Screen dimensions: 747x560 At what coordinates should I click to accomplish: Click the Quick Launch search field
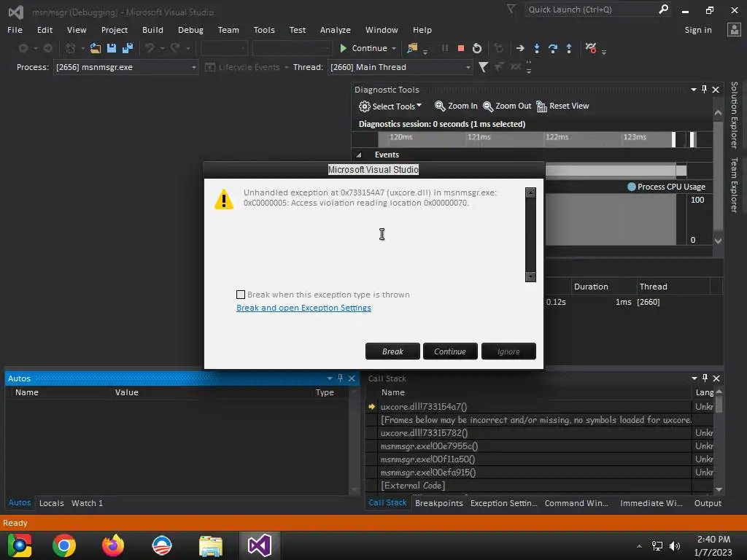tap(591, 9)
